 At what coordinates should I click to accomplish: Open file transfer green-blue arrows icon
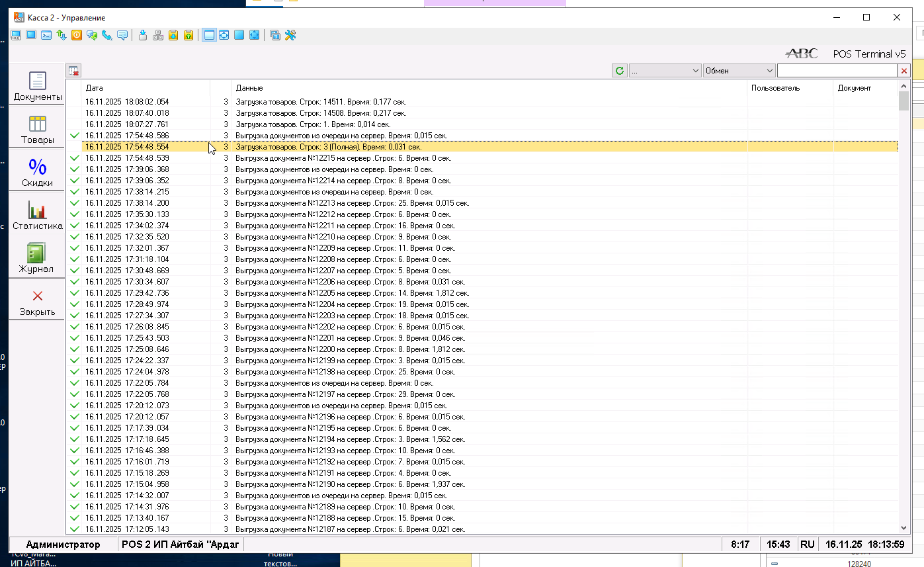[x=62, y=36]
